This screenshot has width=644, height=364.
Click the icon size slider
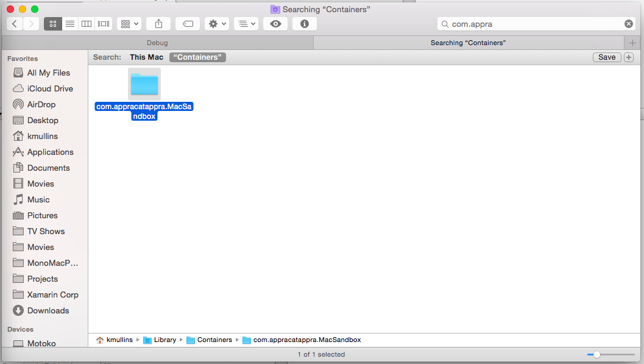click(x=610, y=355)
